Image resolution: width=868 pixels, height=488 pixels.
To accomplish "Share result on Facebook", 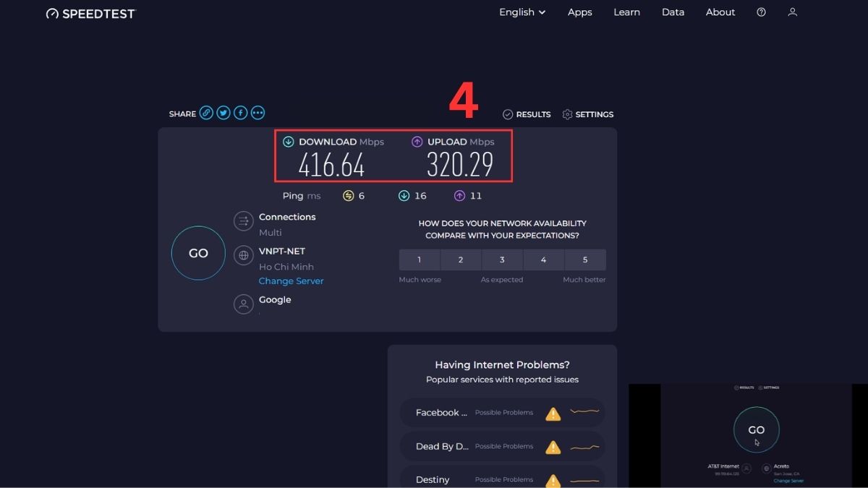I will click(241, 113).
